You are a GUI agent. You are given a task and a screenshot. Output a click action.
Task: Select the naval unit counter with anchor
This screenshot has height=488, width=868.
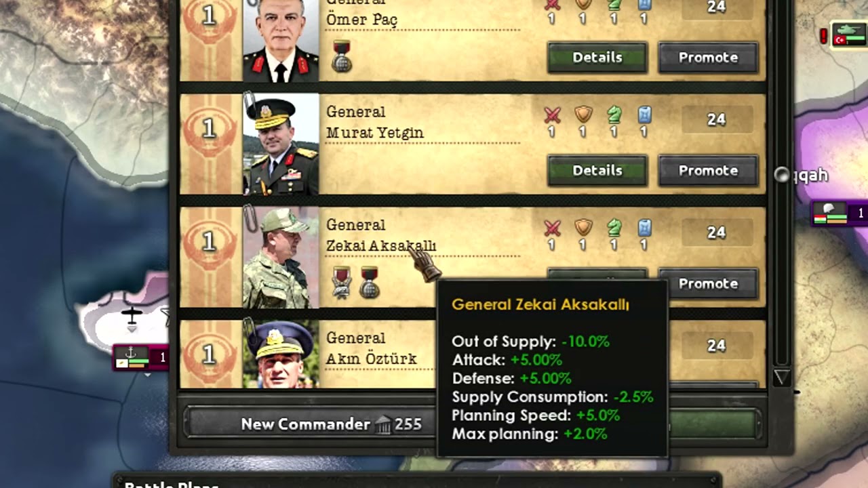141,357
